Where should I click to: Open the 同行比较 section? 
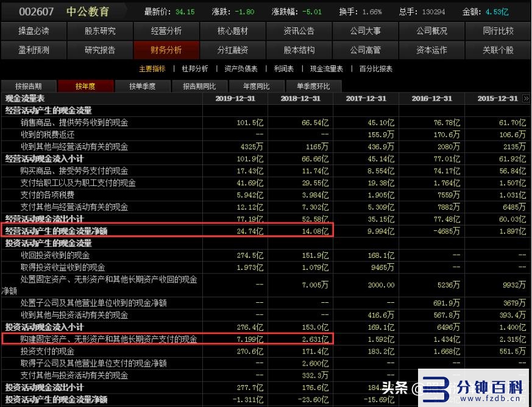[x=498, y=31]
